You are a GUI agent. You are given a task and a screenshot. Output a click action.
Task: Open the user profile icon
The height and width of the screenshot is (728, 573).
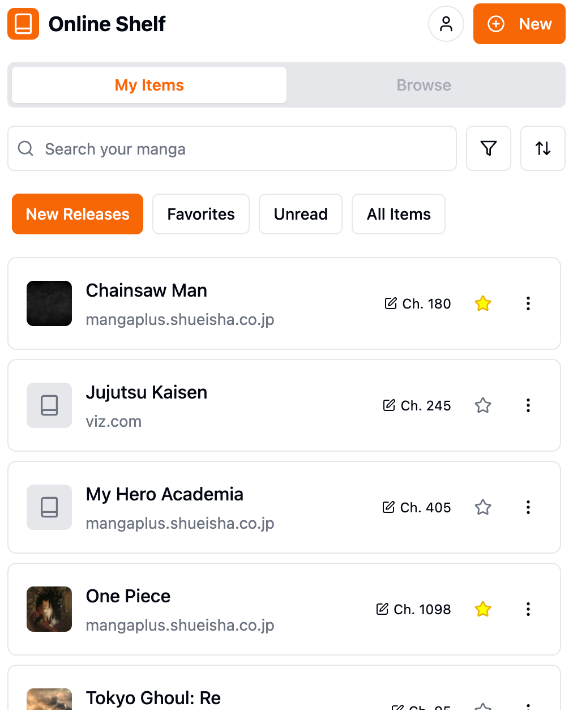(446, 24)
